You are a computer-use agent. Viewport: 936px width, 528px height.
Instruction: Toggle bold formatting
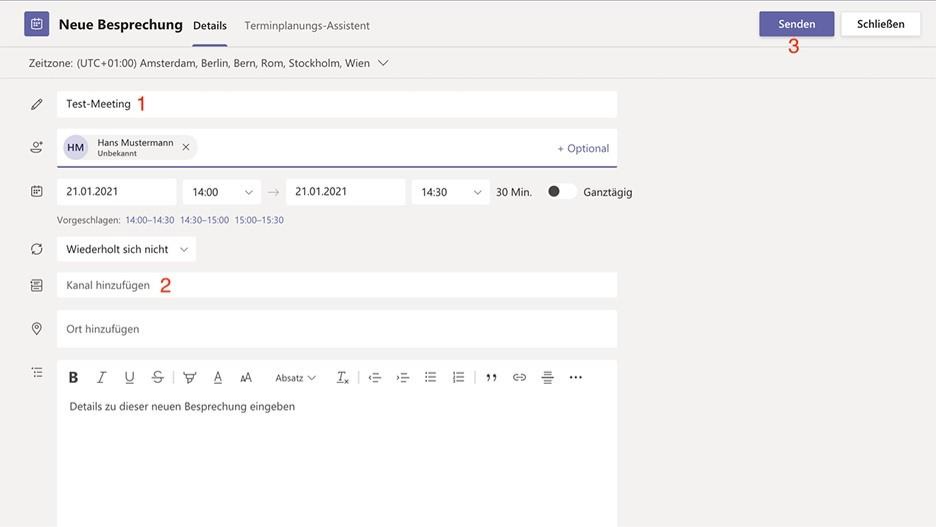click(73, 377)
